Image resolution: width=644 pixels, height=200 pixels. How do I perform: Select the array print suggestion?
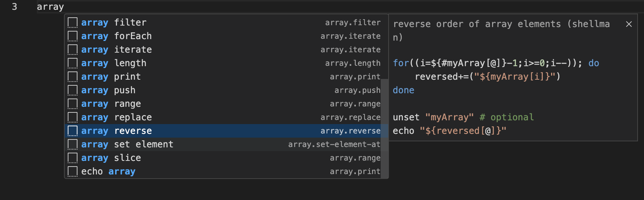[226, 77]
